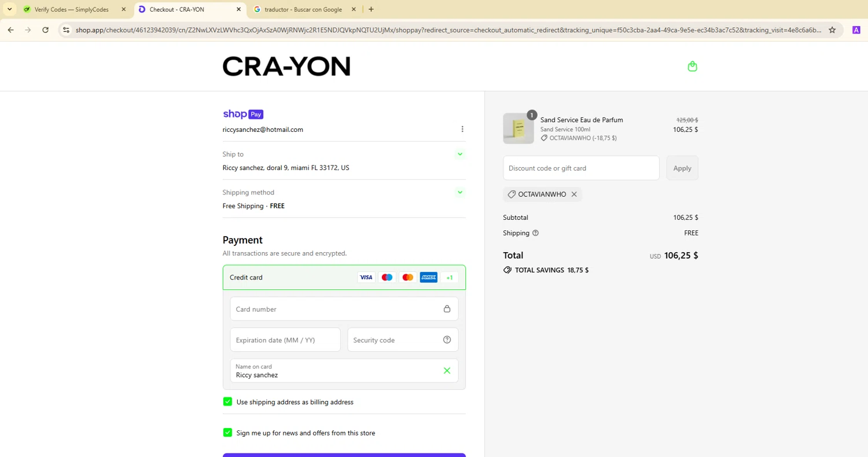Open the purple browser extension icon
The height and width of the screenshot is (457, 868).
click(x=856, y=30)
